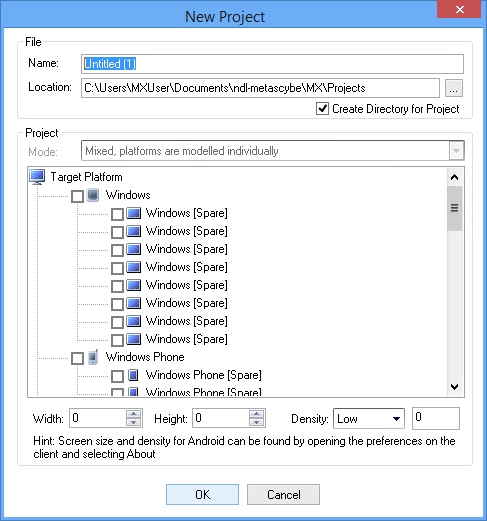Click the platform list scroll up arrow
The image size is (487, 521).
454,177
